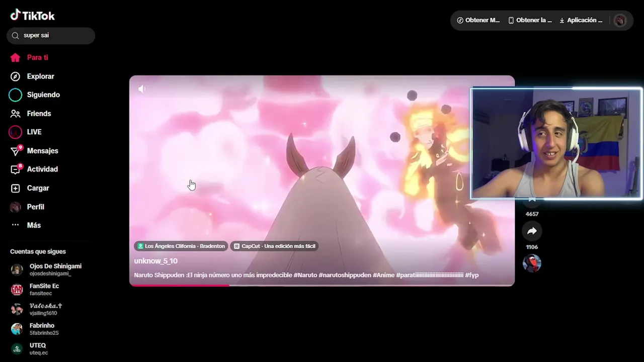Click the video progress bar

322,285
